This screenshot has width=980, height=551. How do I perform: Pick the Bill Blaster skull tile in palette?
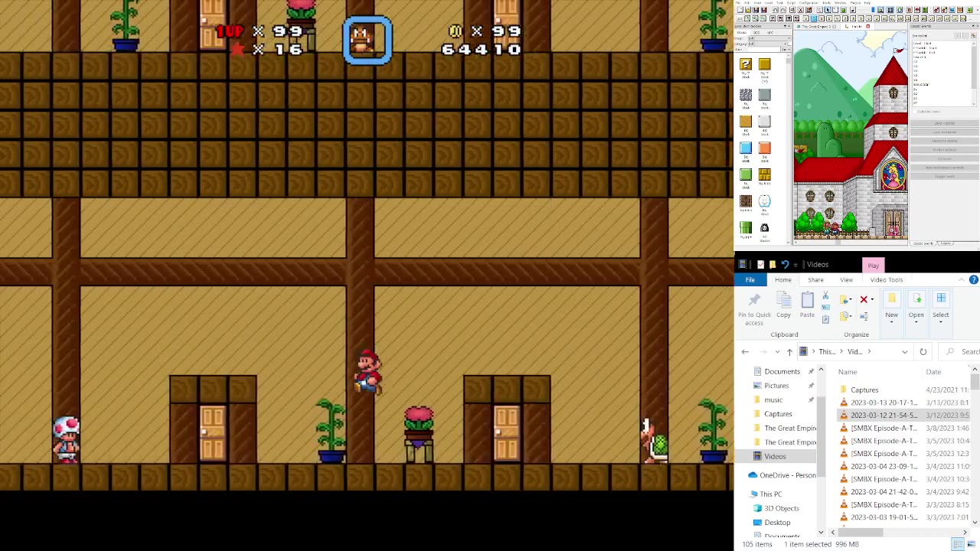(764, 228)
